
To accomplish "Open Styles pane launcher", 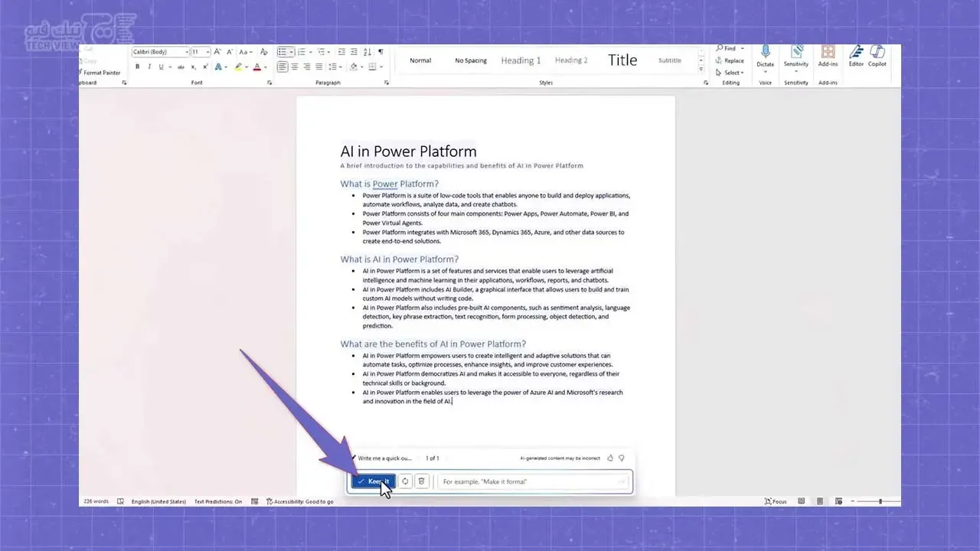I will (706, 83).
